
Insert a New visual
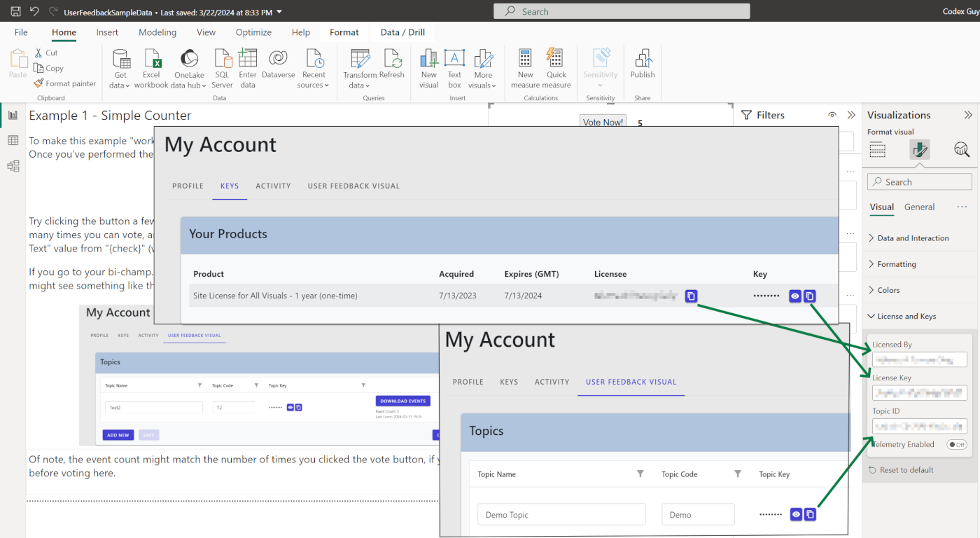(429, 69)
